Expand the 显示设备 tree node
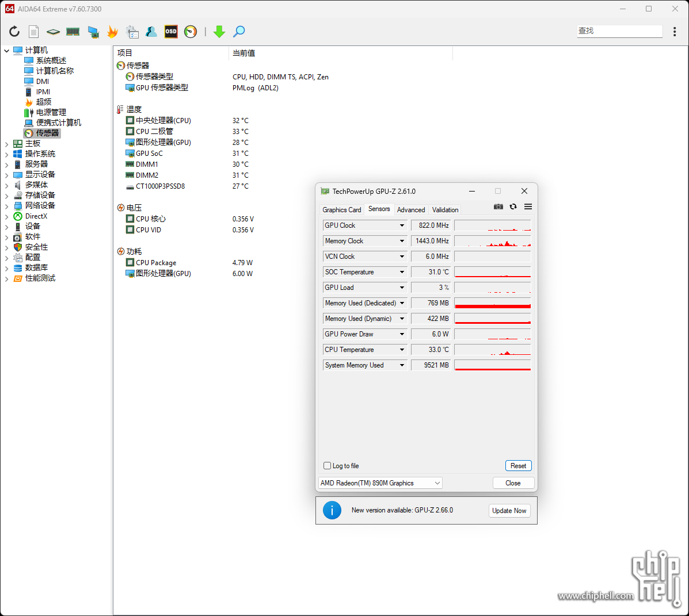The width and height of the screenshot is (689, 616). tap(6, 175)
